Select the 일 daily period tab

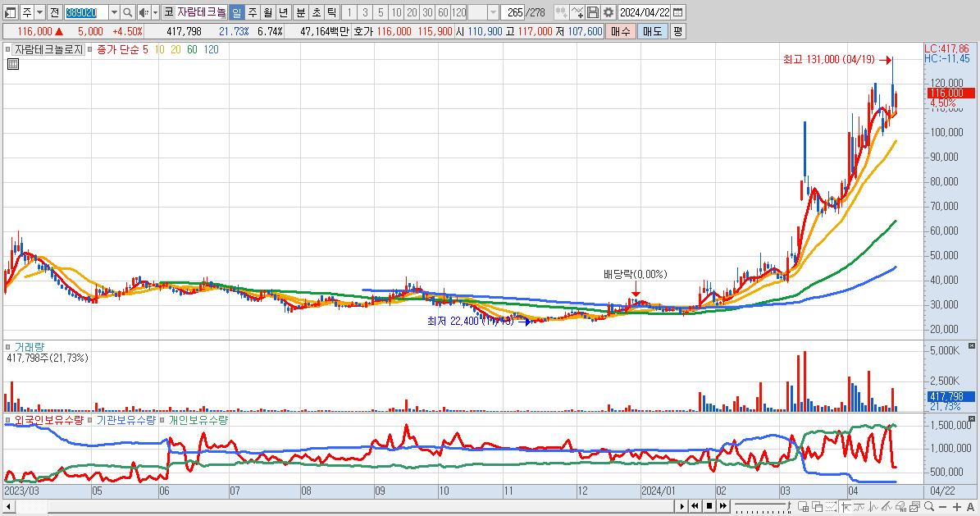(x=237, y=12)
